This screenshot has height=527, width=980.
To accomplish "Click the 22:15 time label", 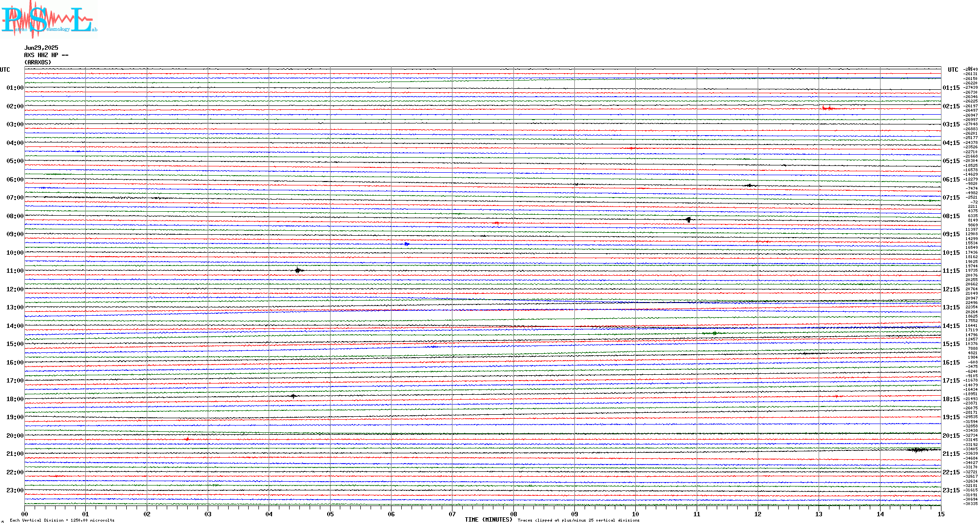I will (951, 472).
